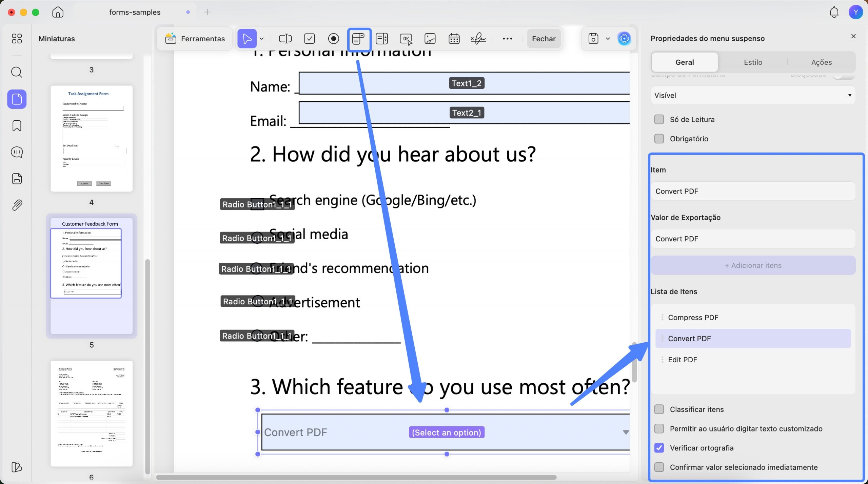
Task: Select the radio button field tool
Action: coord(334,39)
